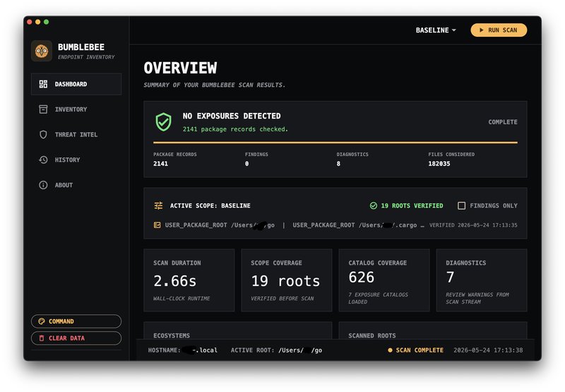This screenshot has height=392, width=565.
Task: Click the Dashboard grid icon
Action: tap(43, 84)
